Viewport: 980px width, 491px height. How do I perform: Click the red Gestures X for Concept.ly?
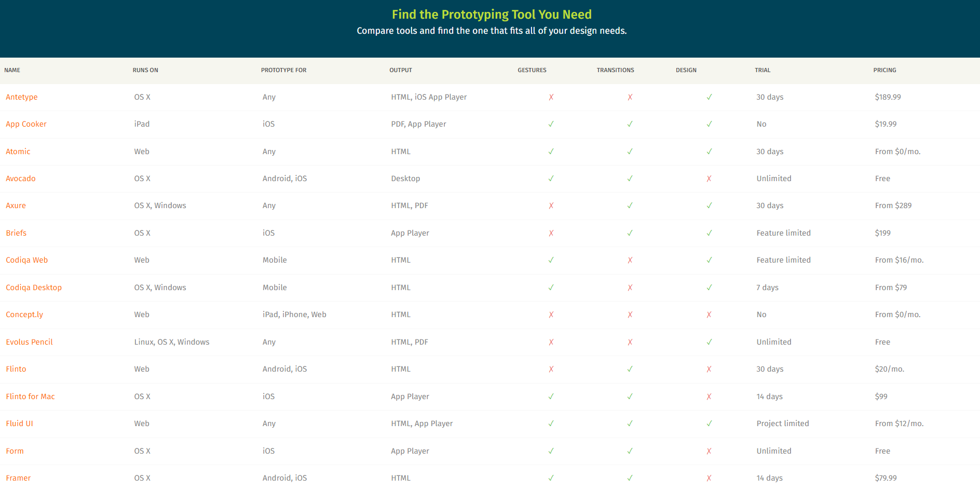click(x=551, y=315)
